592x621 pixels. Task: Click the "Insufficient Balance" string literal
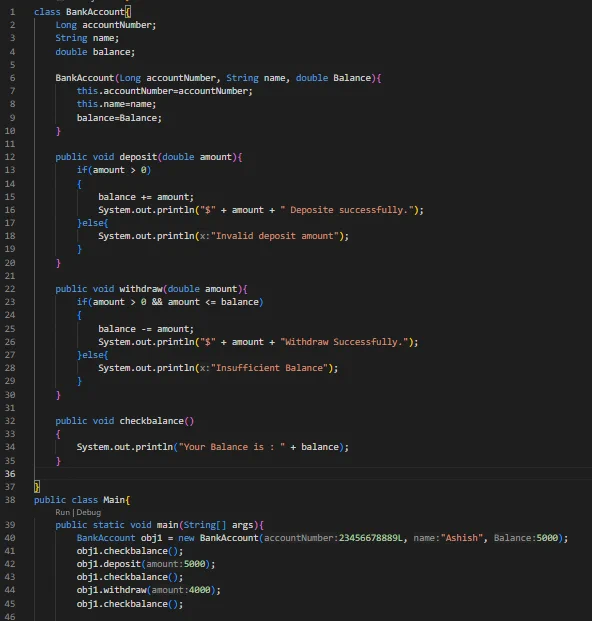(x=269, y=368)
